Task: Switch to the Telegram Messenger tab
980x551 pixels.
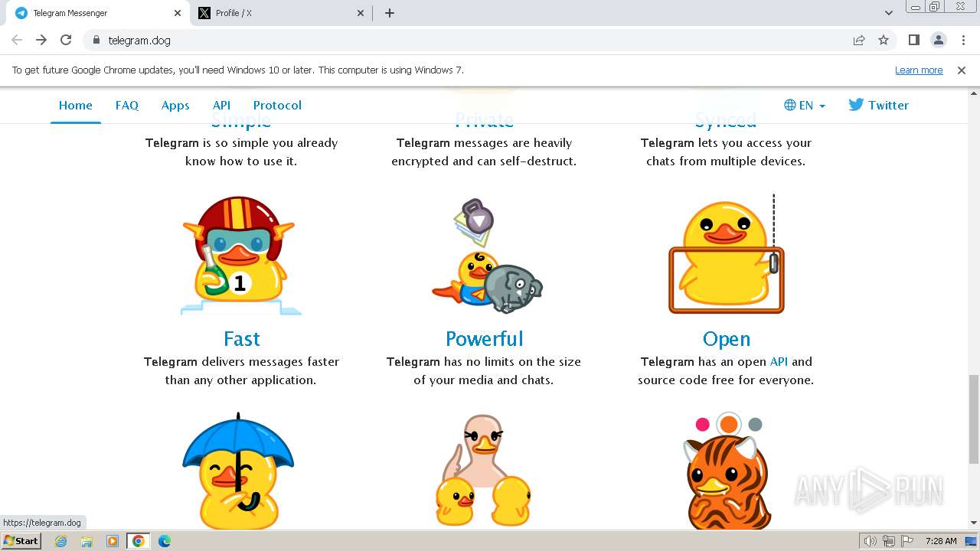Action: pos(96,13)
